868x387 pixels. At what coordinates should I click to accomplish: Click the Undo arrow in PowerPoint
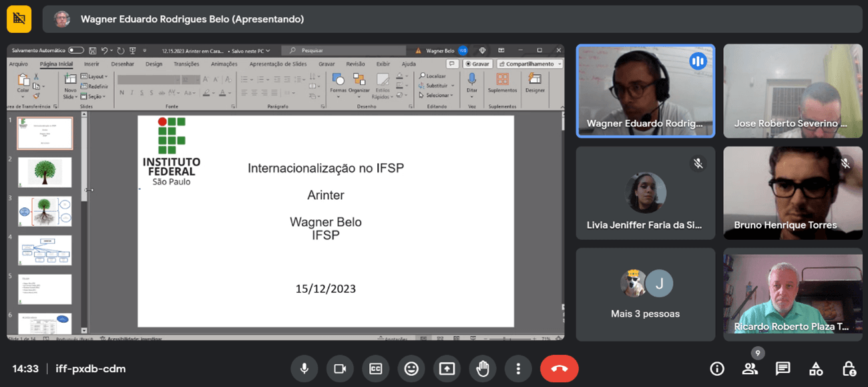click(x=105, y=50)
